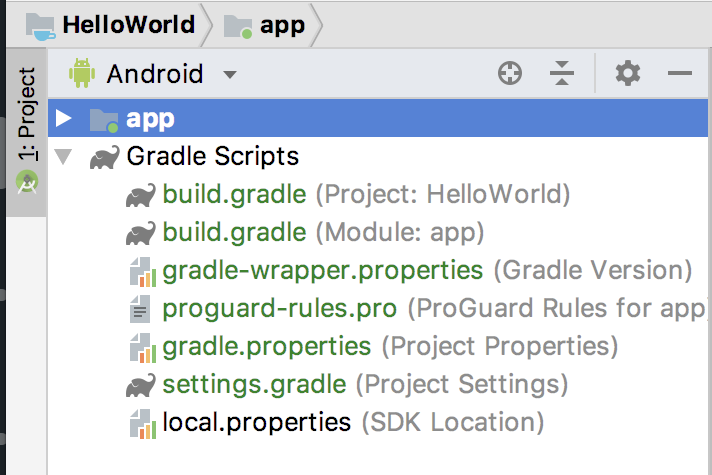Collapse the Gradle Scripts node
Screen dimensions: 712x475
point(64,157)
